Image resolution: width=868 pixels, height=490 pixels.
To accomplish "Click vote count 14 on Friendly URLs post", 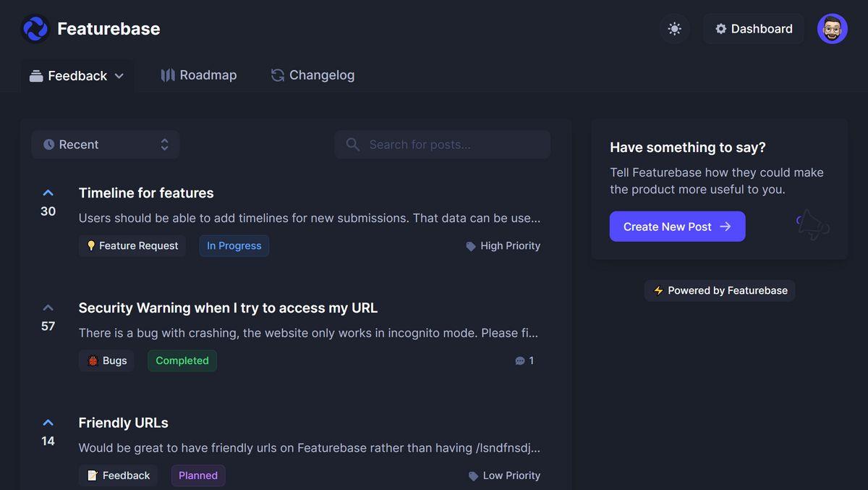I will point(48,442).
